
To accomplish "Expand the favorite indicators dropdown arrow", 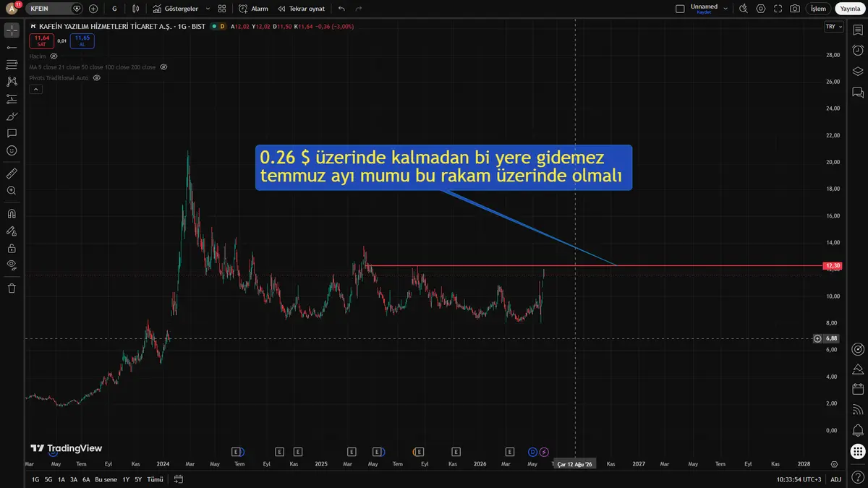I will click(208, 9).
